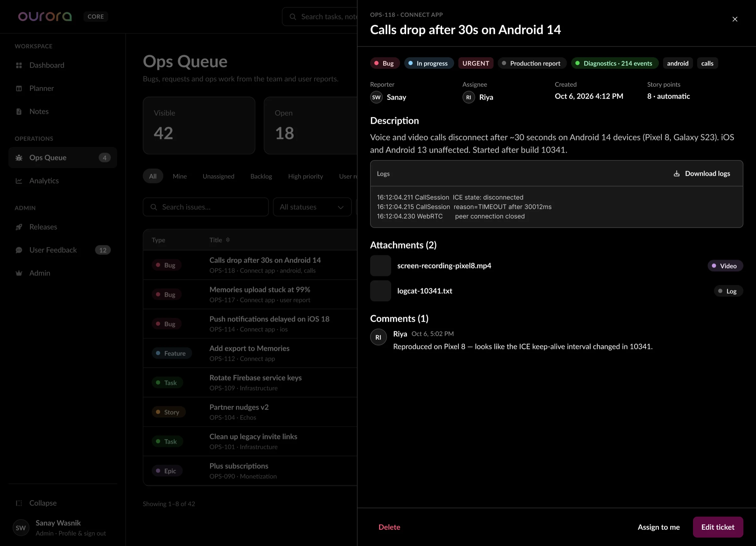
Task: Select Download logs in the Logs box
Action: (702, 173)
